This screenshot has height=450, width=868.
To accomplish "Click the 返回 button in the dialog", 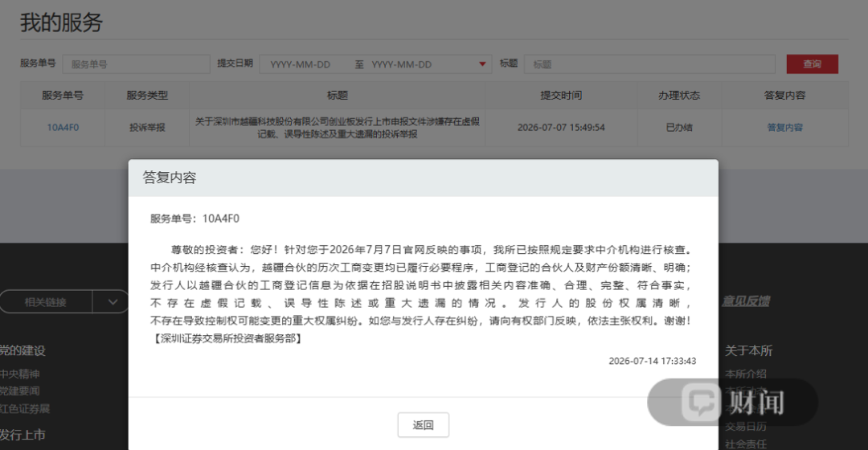I will click(x=423, y=424).
